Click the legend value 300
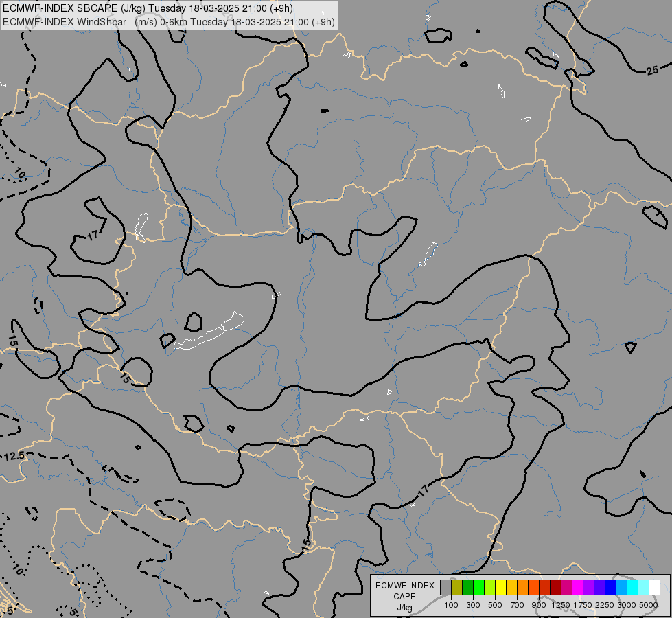 [473, 605]
